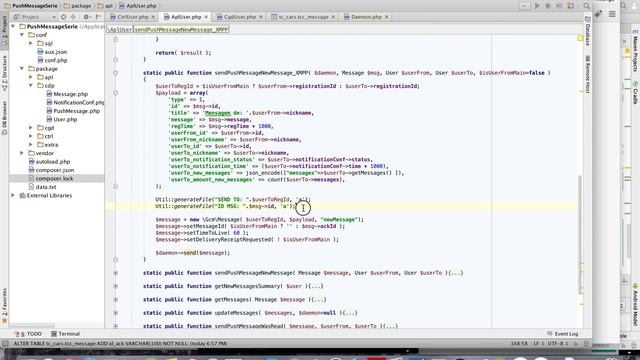Expand the sql folder

click(31, 43)
